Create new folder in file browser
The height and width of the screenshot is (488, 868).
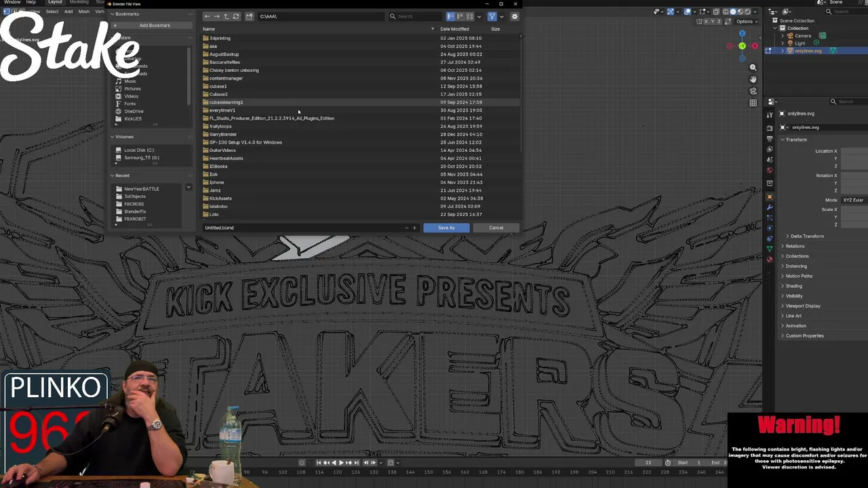(249, 16)
